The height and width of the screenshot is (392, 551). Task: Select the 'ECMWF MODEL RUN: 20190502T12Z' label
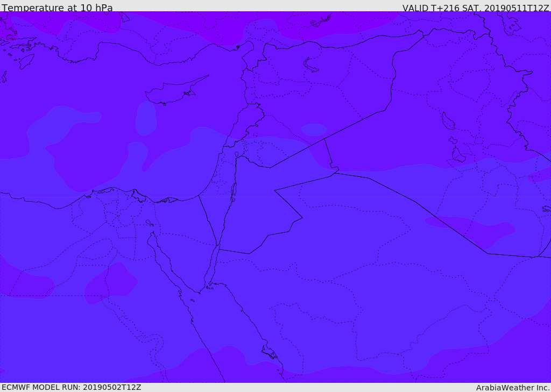(72, 388)
